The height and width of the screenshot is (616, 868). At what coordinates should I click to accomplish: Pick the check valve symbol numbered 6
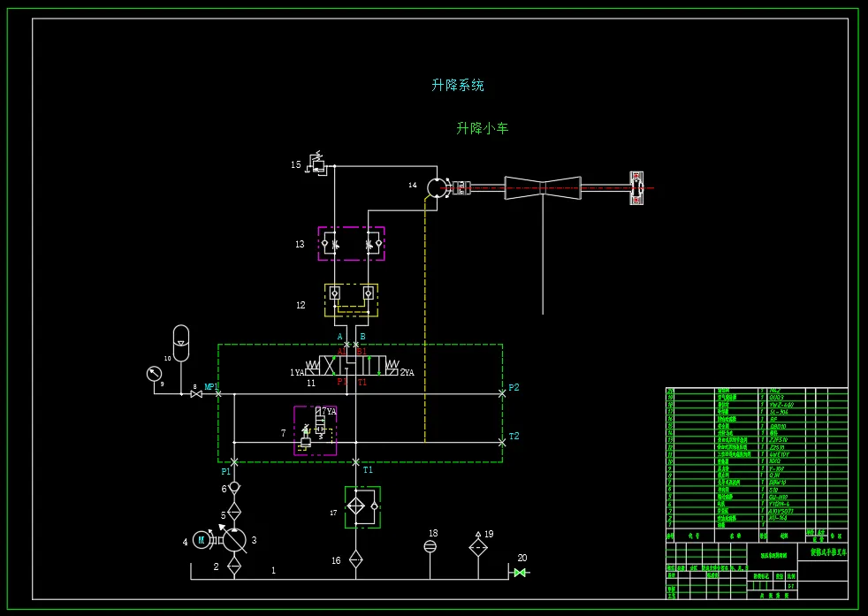(234, 488)
